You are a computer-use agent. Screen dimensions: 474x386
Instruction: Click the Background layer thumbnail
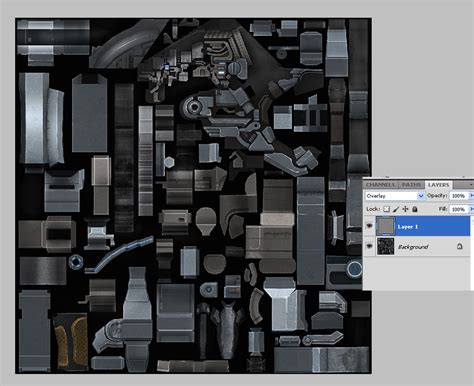tap(385, 246)
